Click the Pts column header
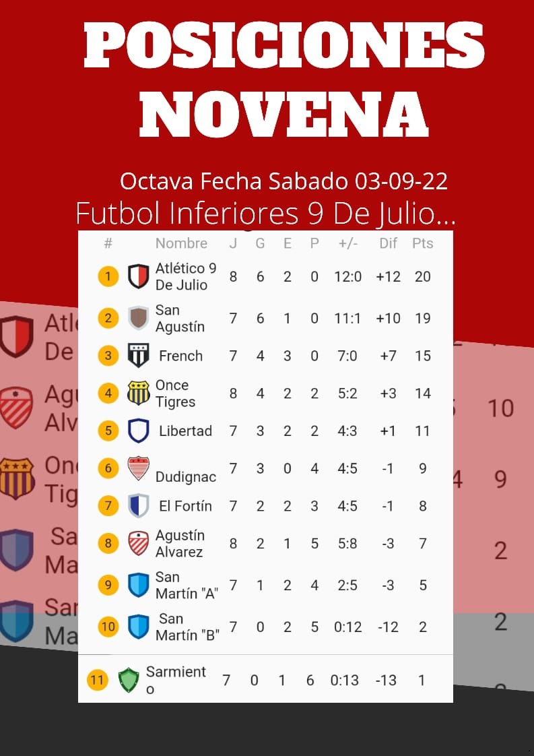The width and height of the screenshot is (534, 756). (x=422, y=243)
